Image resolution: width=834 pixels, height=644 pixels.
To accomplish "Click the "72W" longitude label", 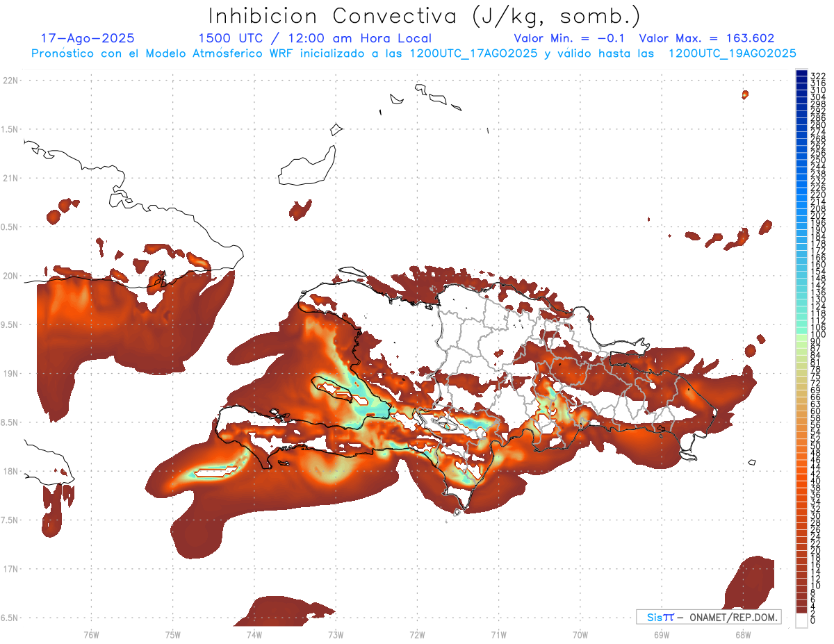I will pos(417,634).
